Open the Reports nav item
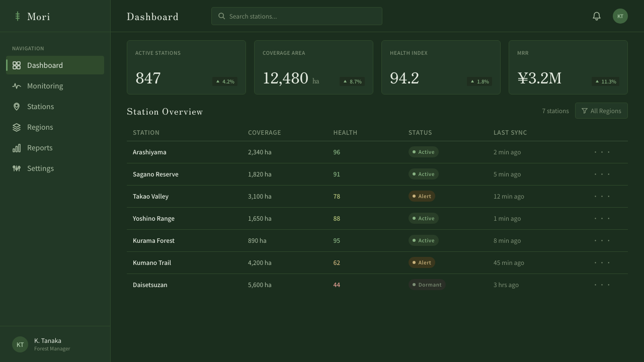The width and height of the screenshot is (644, 362). coord(55,148)
